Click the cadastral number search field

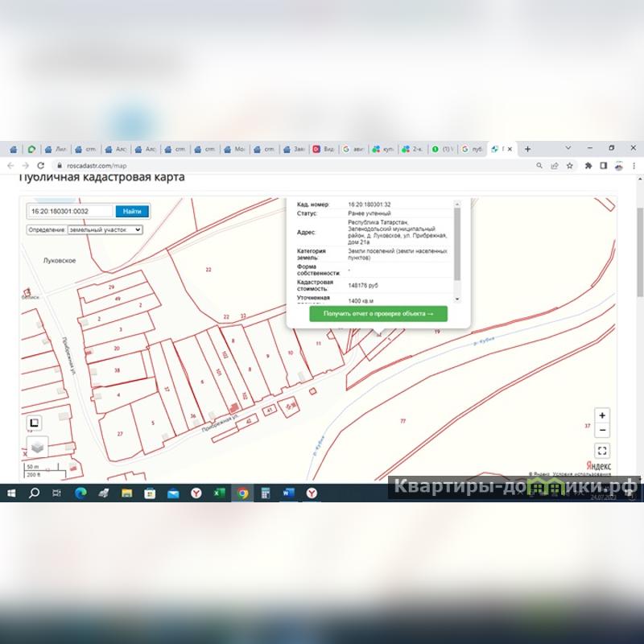point(71,211)
